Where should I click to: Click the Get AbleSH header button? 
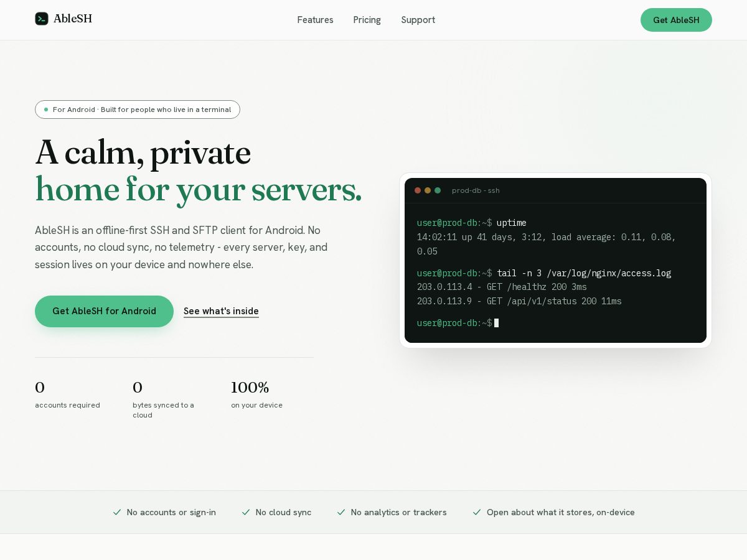pyautogui.click(x=676, y=20)
